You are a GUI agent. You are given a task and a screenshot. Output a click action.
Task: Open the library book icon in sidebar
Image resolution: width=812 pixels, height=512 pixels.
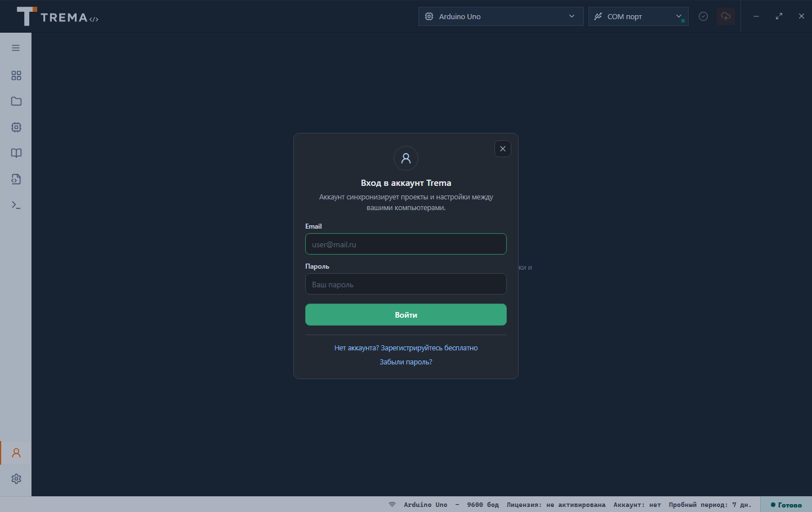16,153
